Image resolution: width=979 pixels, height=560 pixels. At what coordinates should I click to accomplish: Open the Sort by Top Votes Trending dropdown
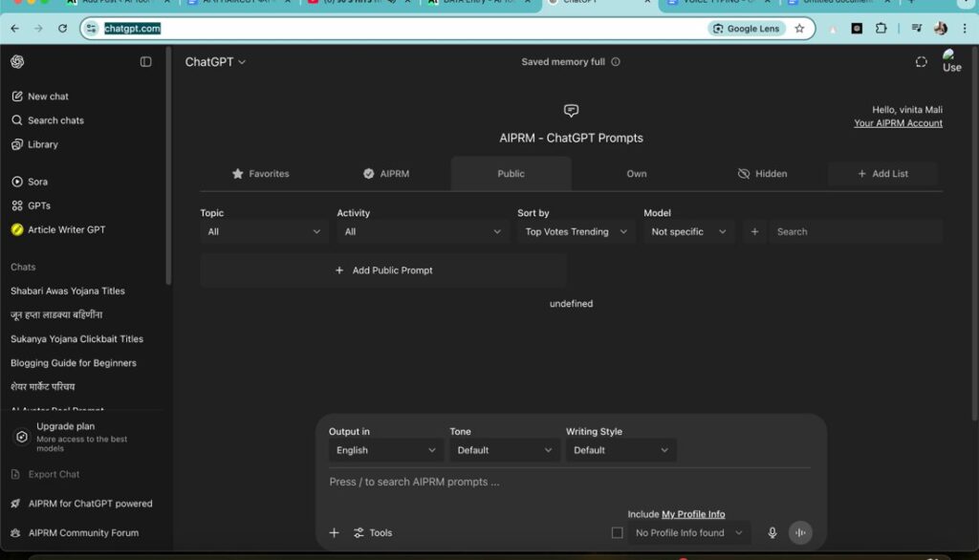coord(576,231)
